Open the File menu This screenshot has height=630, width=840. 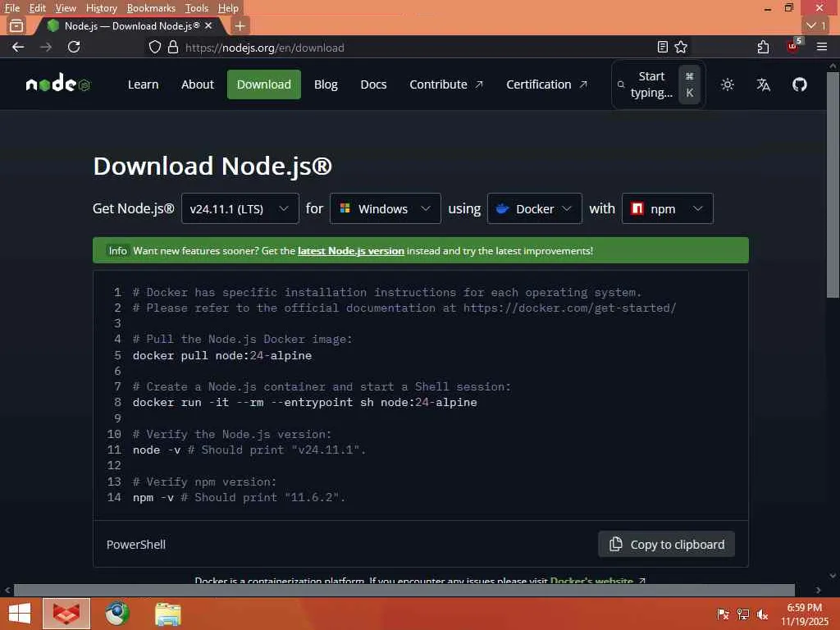tap(11, 8)
